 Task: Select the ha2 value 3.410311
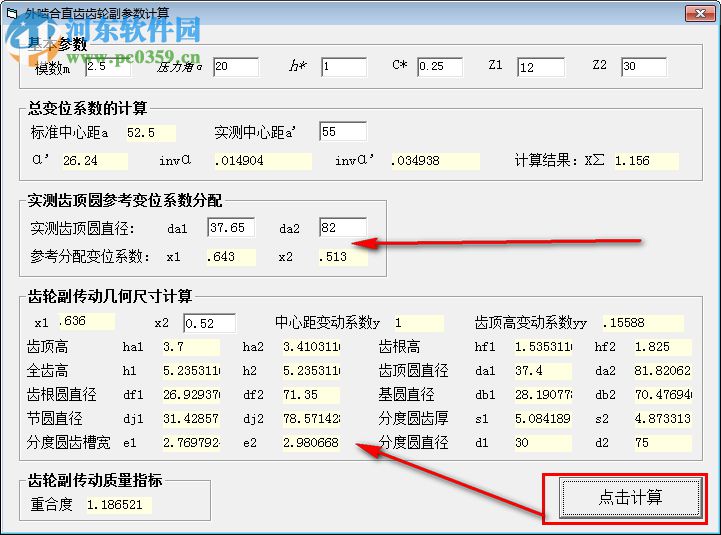(311, 347)
